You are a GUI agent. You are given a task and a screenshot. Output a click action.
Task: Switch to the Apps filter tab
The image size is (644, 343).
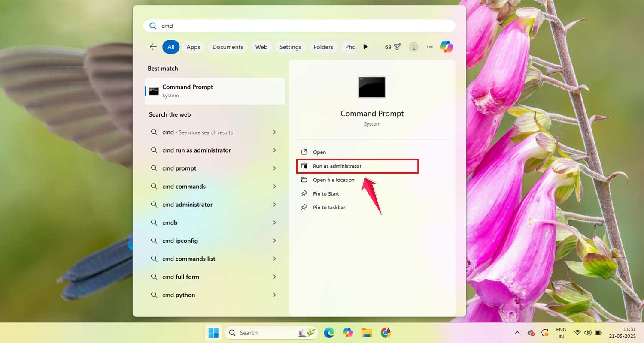(193, 47)
